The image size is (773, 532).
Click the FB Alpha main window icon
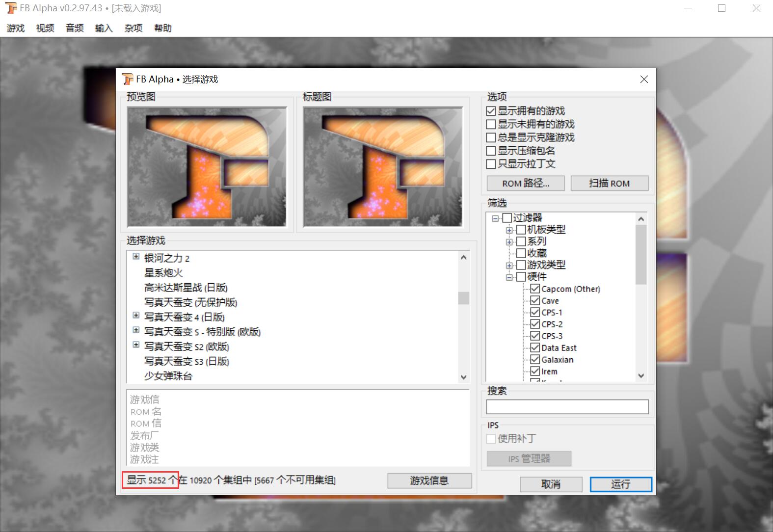11,8
